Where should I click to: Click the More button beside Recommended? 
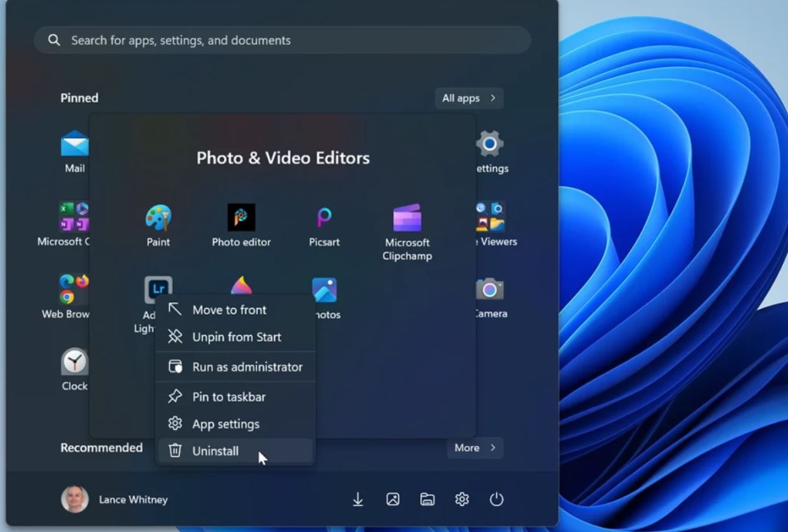click(x=475, y=447)
